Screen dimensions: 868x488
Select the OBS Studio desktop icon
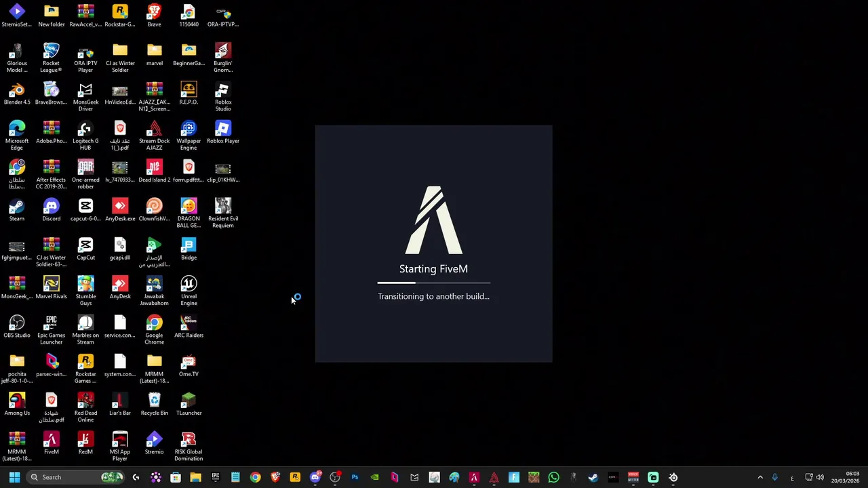[17, 327]
